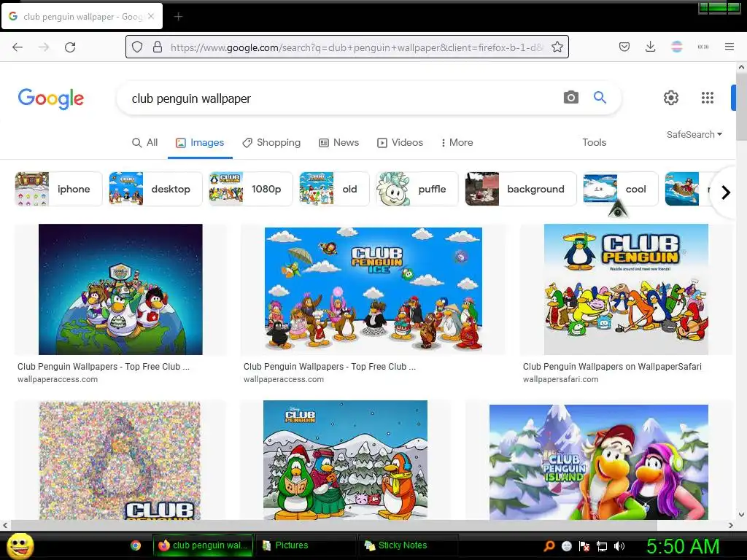Viewport: 747px width, 560px height.
Task: Click the forward navigation arrow
Action: (44, 47)
